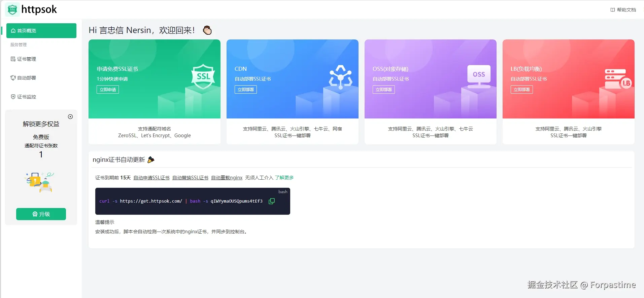Click the 支持通配符域名 text
Image resolution: width=644 pixels, height=298 pixels.
155,129
